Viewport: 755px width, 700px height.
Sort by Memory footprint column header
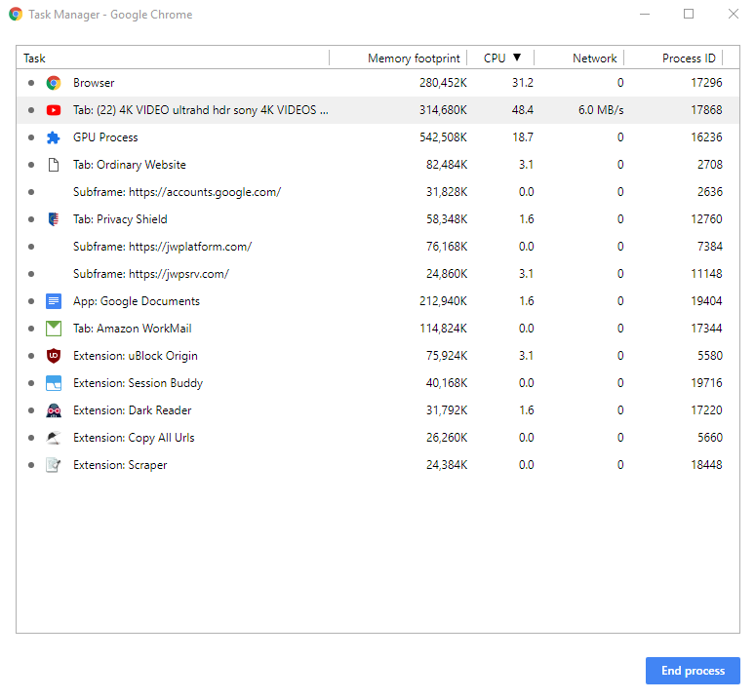coord(399,58)
